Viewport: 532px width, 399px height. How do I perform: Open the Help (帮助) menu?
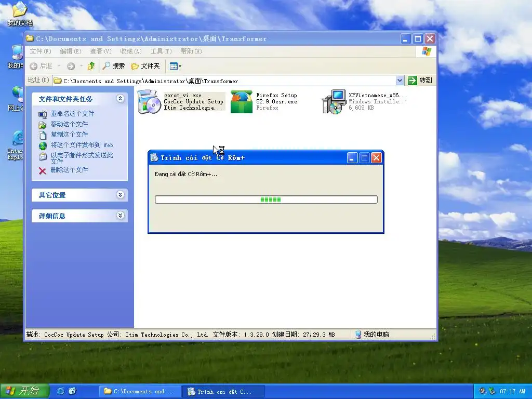(x=191, y=51)
